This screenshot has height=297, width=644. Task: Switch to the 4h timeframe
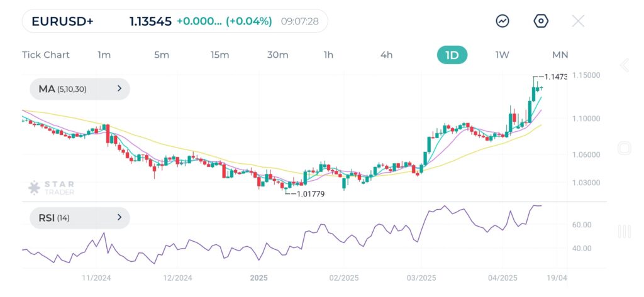pos(386,55)
